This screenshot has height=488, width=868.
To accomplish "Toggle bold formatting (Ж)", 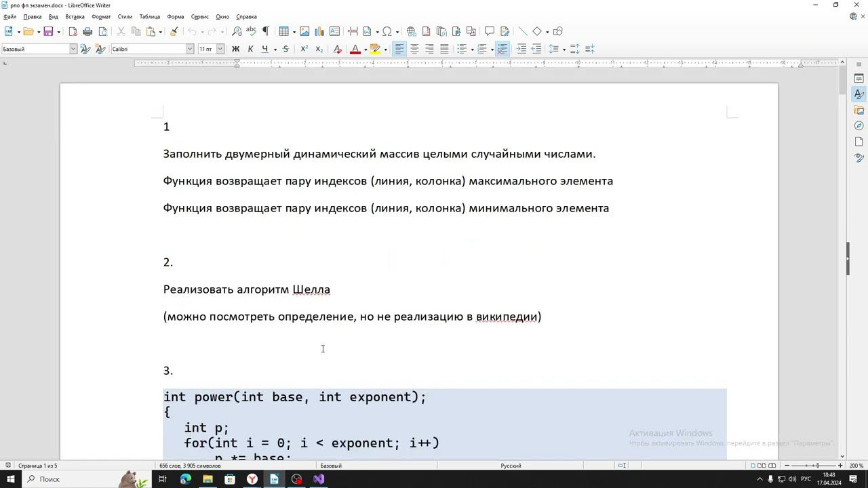I will (235, 49).
